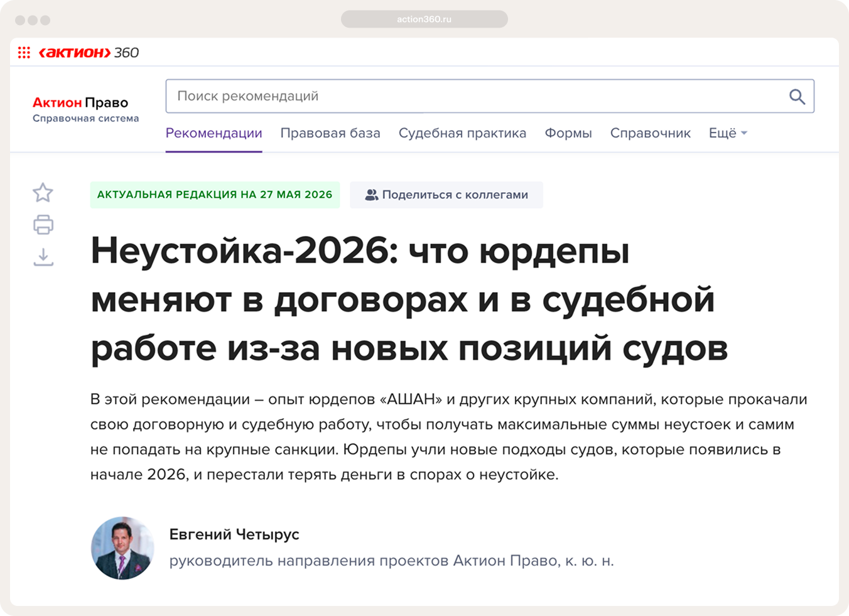This screenshot has height=616, width=849.
Task: Click the Актуальная редакция на 27 мая 2026 badge
Action: click(215, 195)
